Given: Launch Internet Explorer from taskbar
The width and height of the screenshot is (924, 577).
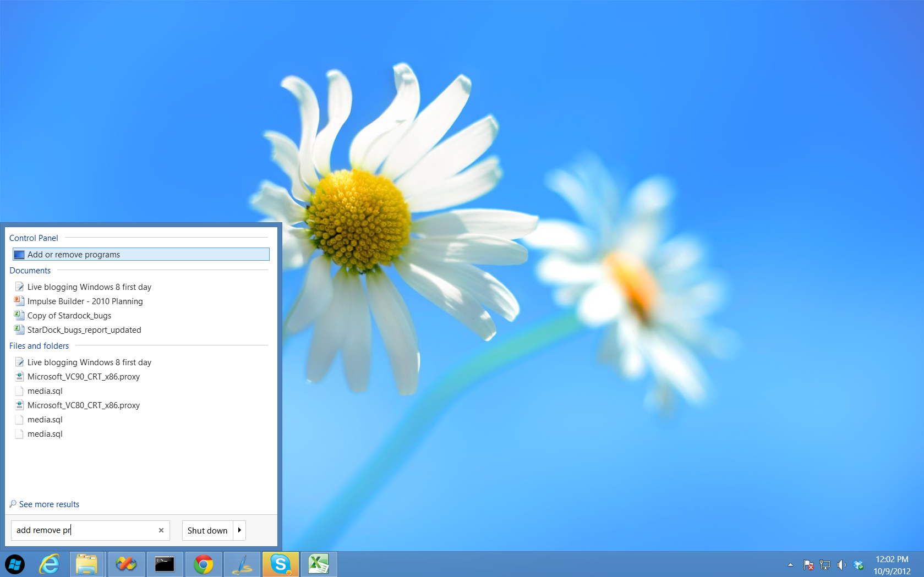Looking at the screenshot, I should pyautogui.click(x=50, y=564).
